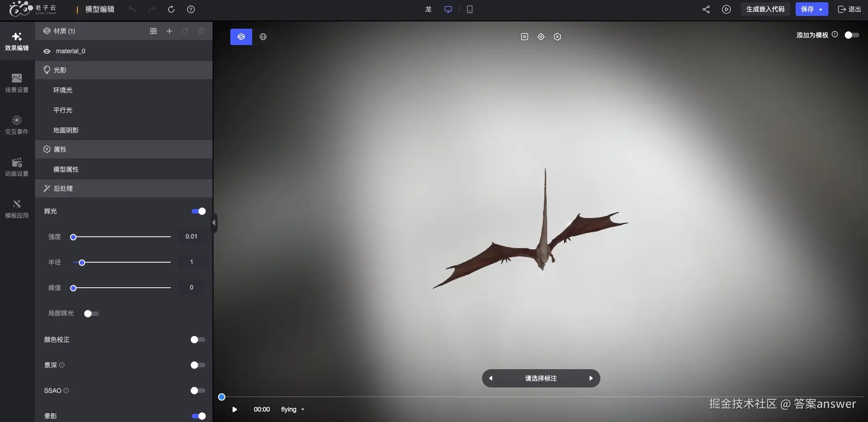The image size is (868, 422).
Task: Select the material_0 material row
Action: tap(124, 51)
